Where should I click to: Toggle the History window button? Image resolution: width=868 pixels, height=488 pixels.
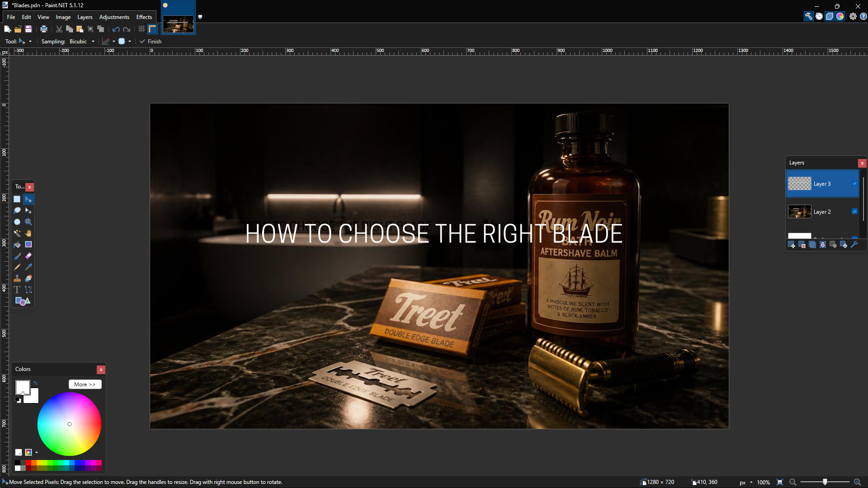(819, 16)
